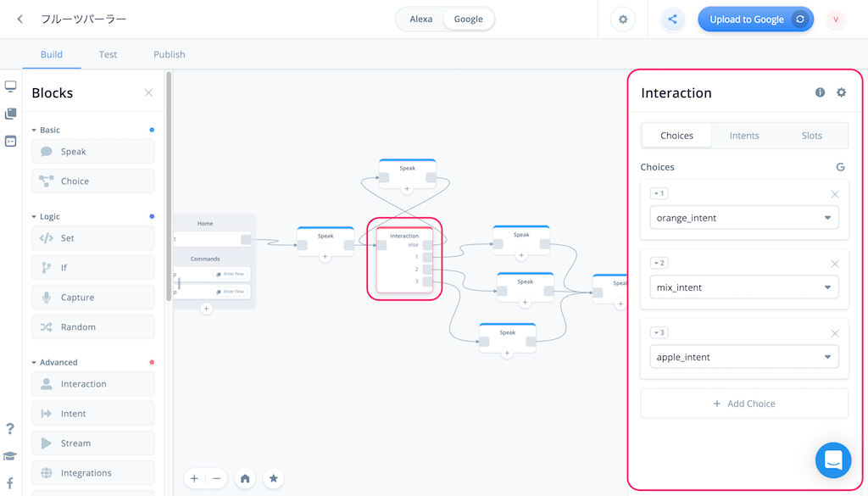Click Upload to Google button
This screenshot has width=868, height=496.
(755, 20)
